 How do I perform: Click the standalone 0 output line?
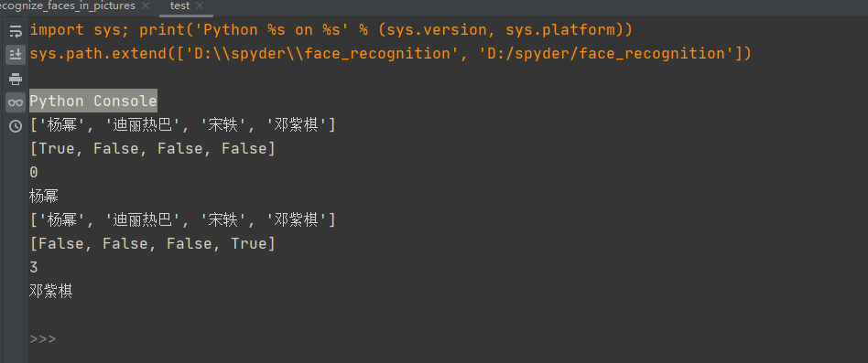(34, 173)
